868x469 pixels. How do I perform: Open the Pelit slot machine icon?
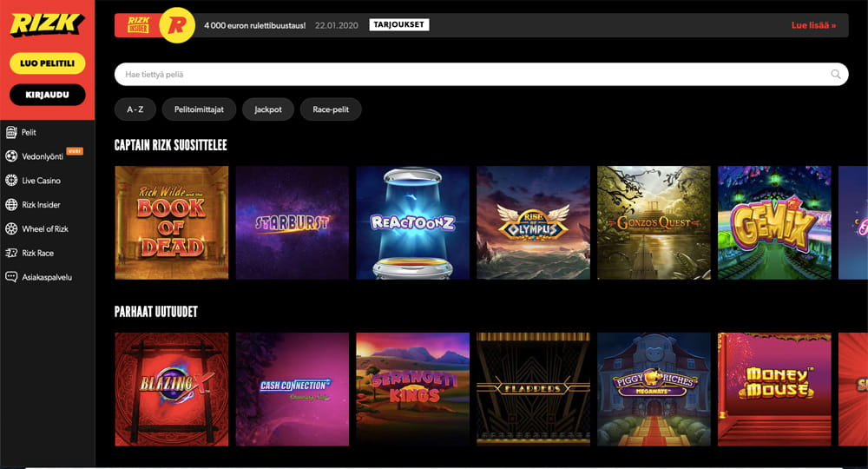coord(11,132)
